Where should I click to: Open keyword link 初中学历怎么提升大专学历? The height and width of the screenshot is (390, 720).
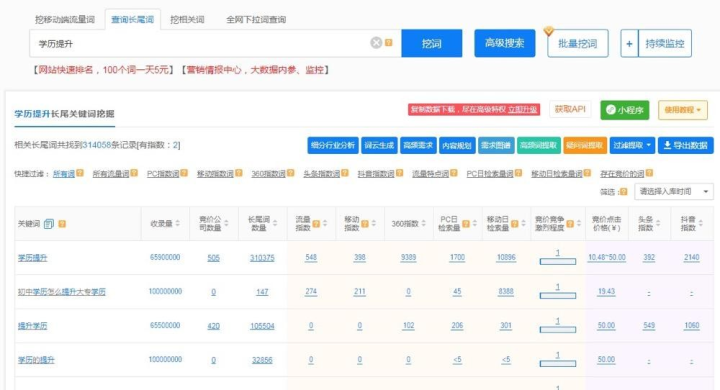[62, 292]
